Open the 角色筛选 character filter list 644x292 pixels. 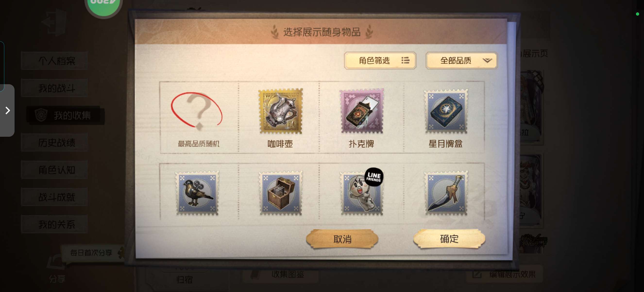pos(380,60)
